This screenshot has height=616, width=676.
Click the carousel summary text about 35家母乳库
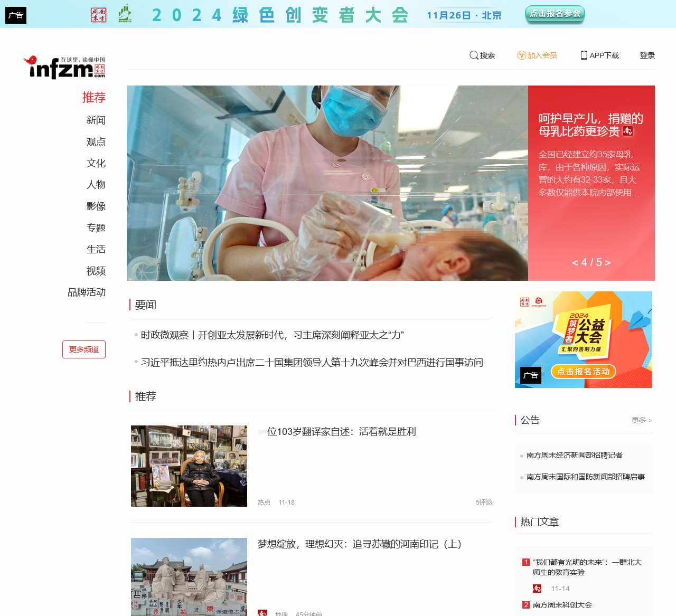point(589,173)
